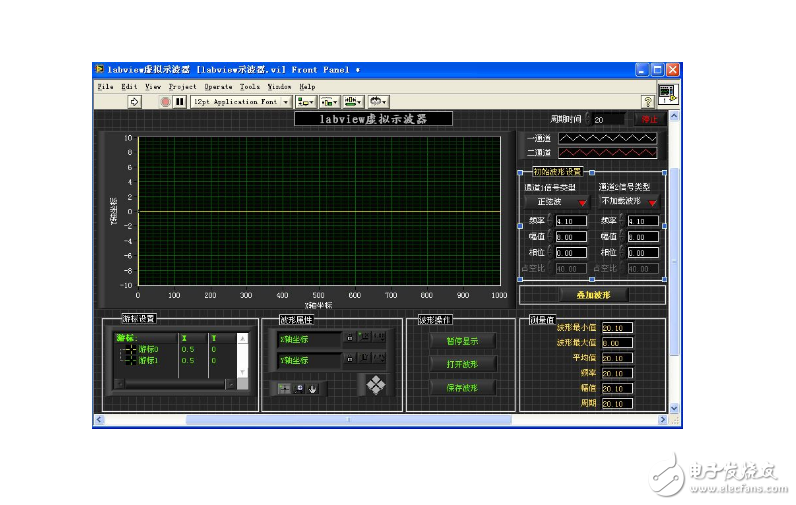Click the red Abort Execution button
The width and height of the screenshot is (796, 505).
point(165,102)
